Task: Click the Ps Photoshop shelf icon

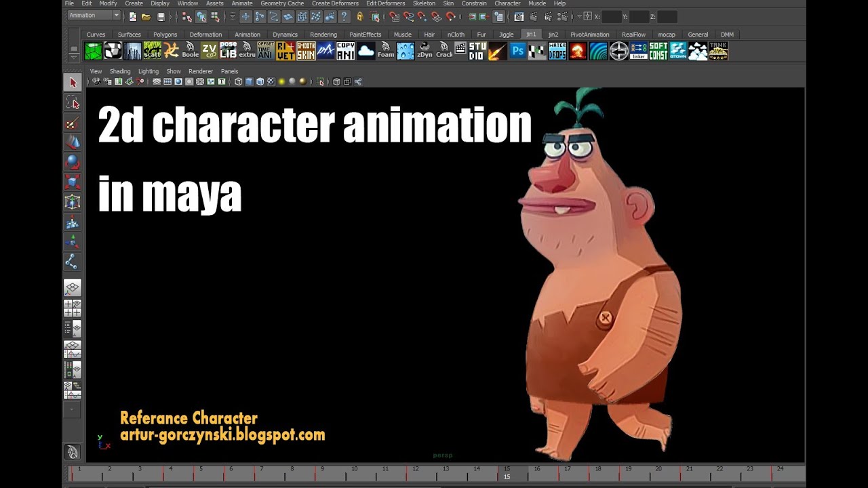Action: pos(518,51)
